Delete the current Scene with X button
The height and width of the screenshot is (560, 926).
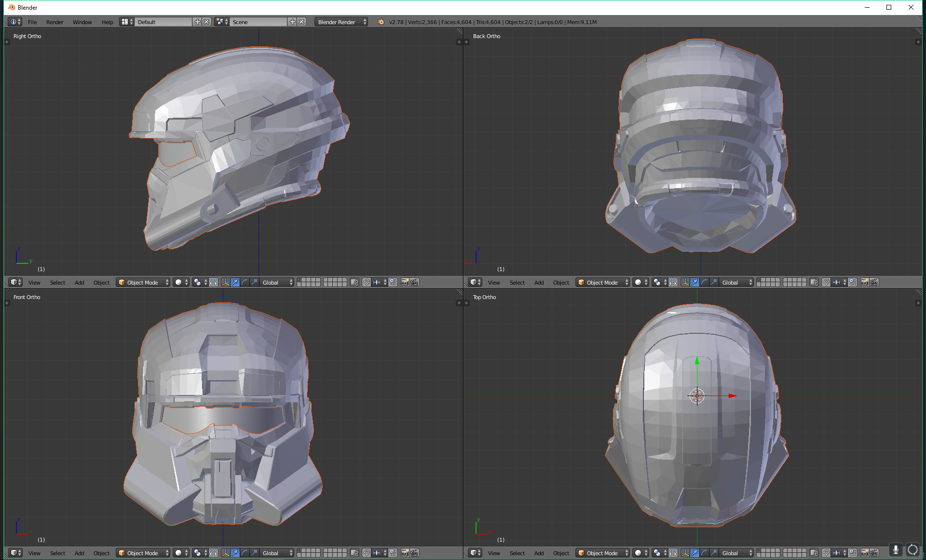(x=301, y=22)
